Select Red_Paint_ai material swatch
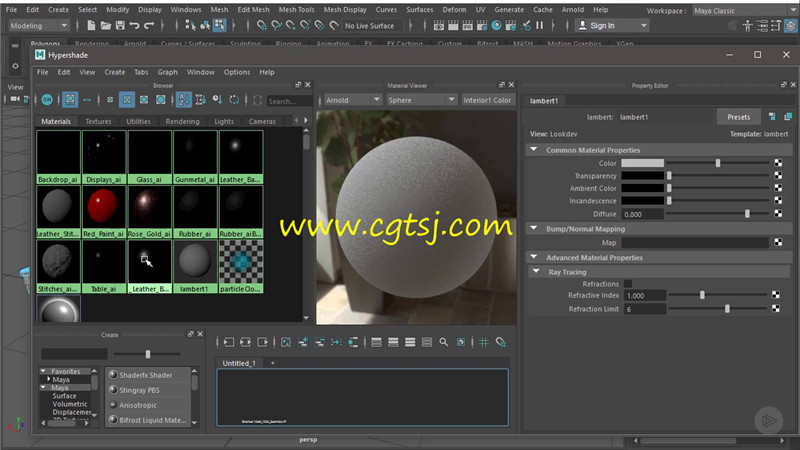Viewport: 800px width, 450px height. pyautogui.click(x=104, y=212)
